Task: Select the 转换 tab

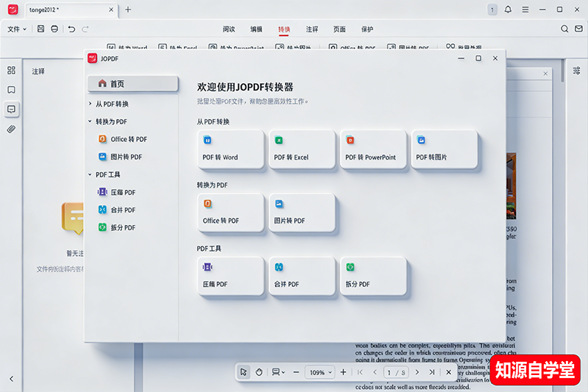Action: pos(284,29)
